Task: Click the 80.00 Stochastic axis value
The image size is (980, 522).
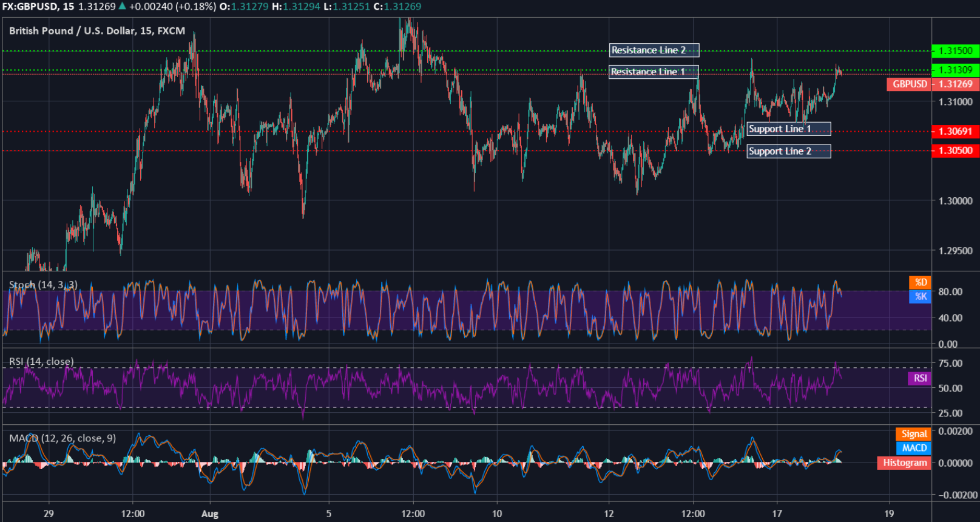Action: click(950, 292)
